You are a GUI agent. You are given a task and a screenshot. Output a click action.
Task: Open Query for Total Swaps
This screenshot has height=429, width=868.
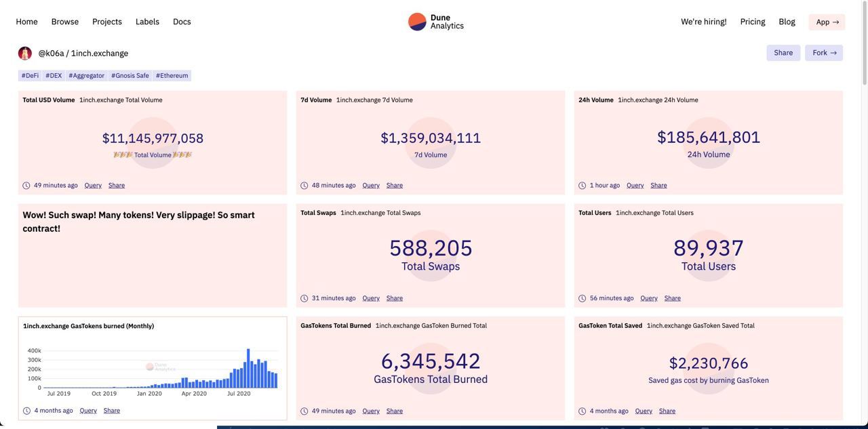tap(371, 298)
